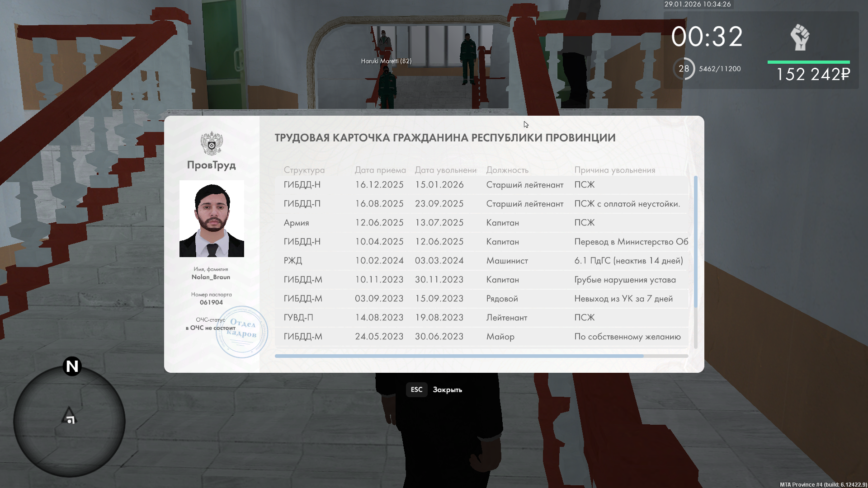Select the ГУВД-П Лейтенант row
This screenshot has height=488, width=868.
(481, 318)
